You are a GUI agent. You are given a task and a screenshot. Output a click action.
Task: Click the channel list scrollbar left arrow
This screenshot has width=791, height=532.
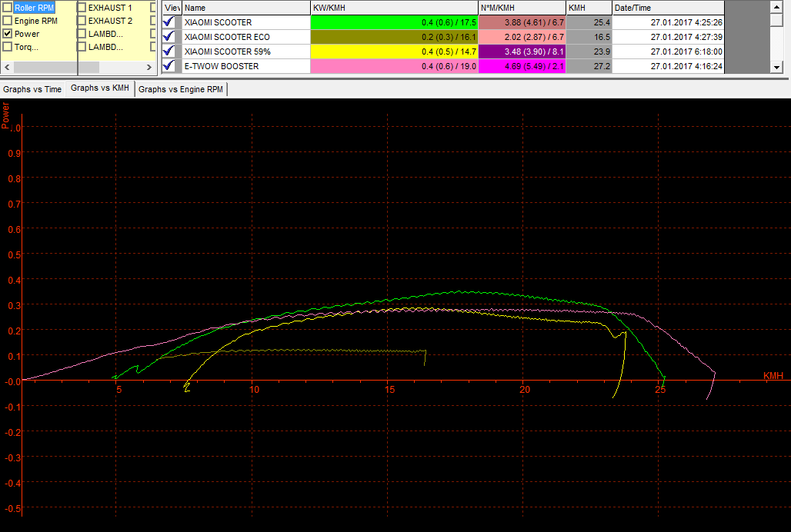tap(7, 67)
